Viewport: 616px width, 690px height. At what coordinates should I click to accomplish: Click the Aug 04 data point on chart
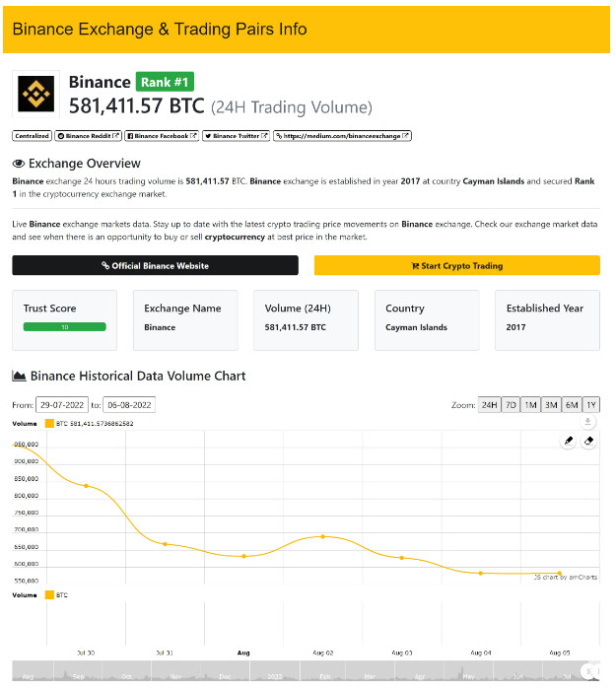coord(481,573)
